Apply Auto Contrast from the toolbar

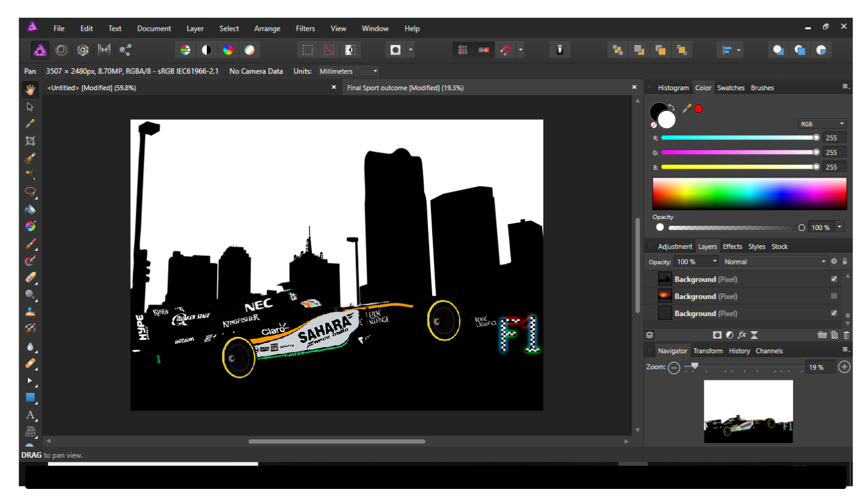point(206,50)
